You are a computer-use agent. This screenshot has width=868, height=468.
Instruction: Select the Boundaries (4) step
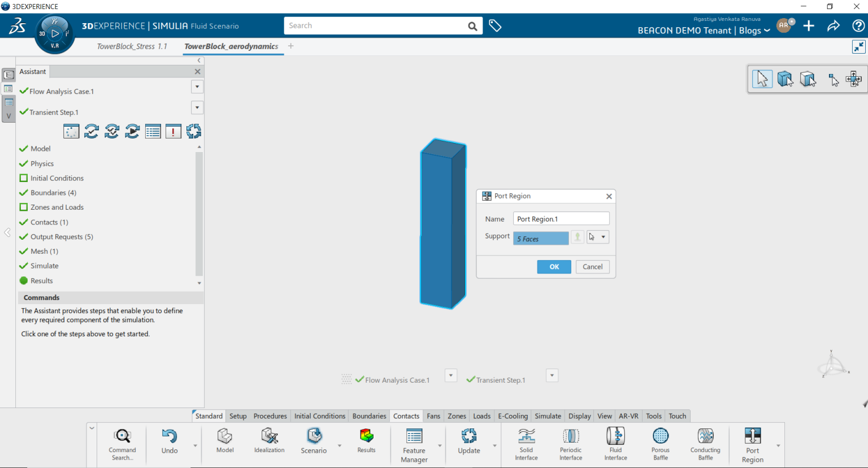[x=47, y=193]
